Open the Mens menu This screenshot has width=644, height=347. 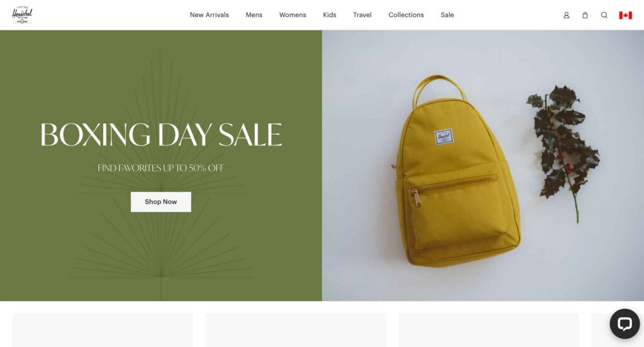click(254, 15)
